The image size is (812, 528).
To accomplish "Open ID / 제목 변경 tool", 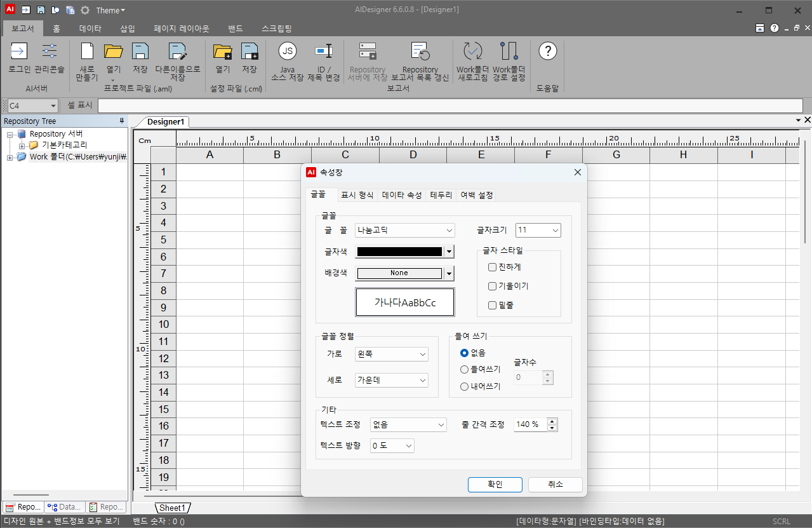I will [324, 52].
